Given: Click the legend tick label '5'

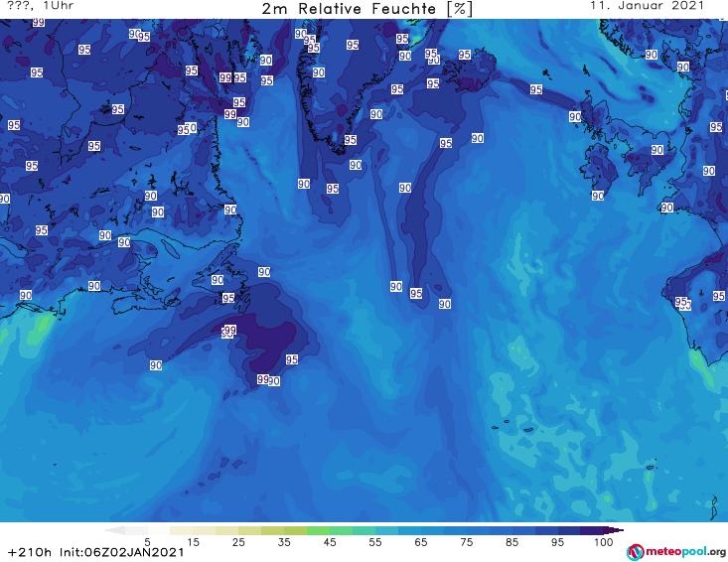Looking at the screenshot, I should [147, 542].
